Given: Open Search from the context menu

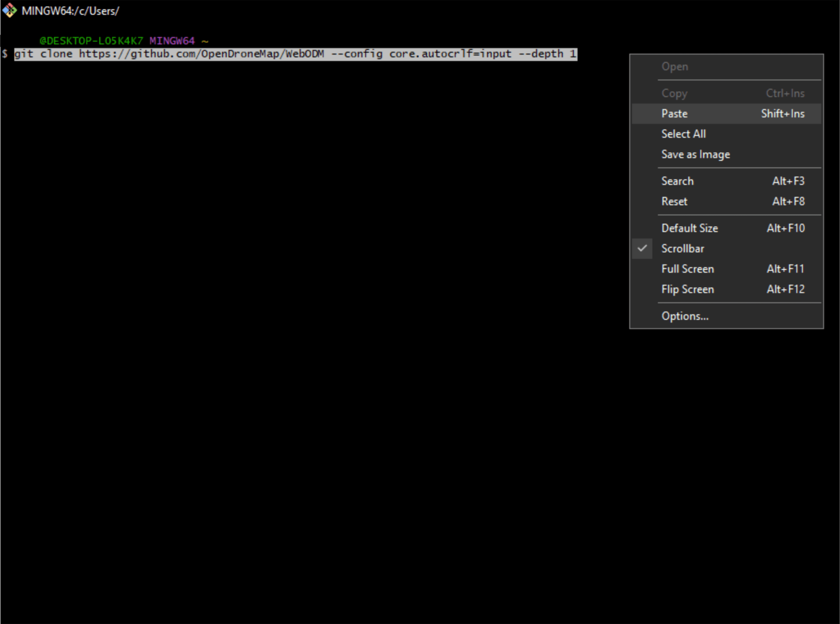Looking at the screenshot, I should [x=677, y=181].
